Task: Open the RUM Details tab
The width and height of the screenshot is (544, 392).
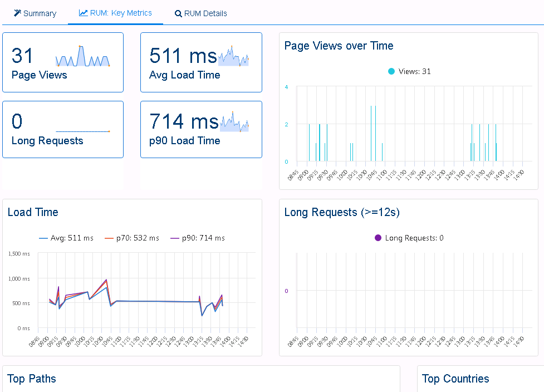Action: [x=200, y=13]
